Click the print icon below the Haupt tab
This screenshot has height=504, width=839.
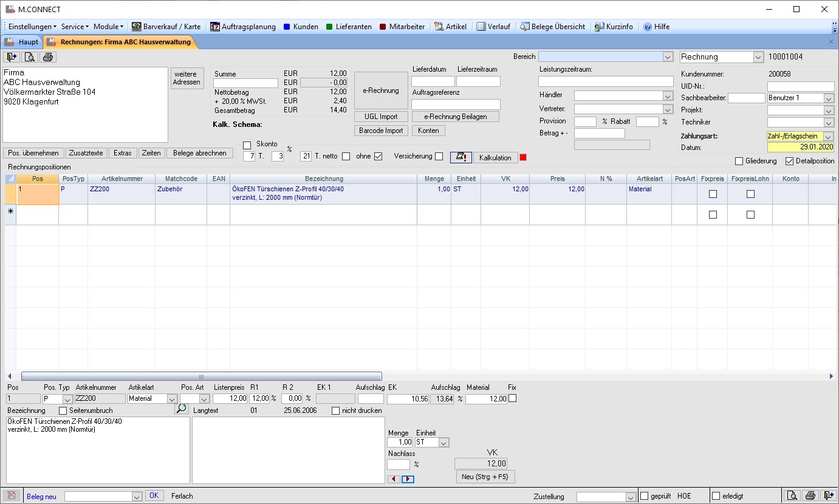49,57
